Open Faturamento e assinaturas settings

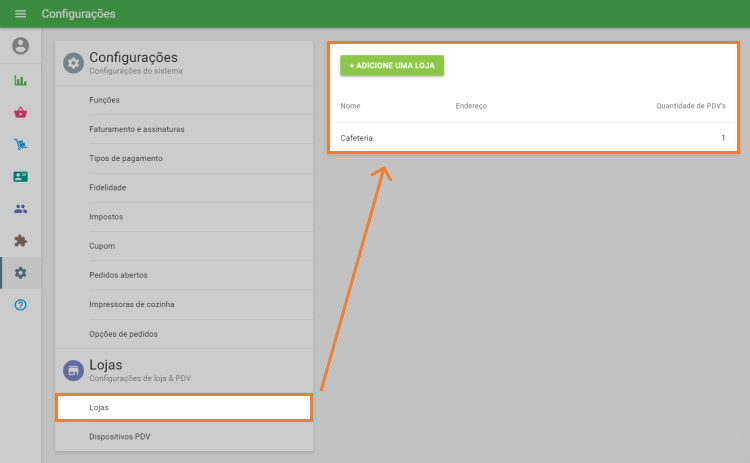point(136,129)
